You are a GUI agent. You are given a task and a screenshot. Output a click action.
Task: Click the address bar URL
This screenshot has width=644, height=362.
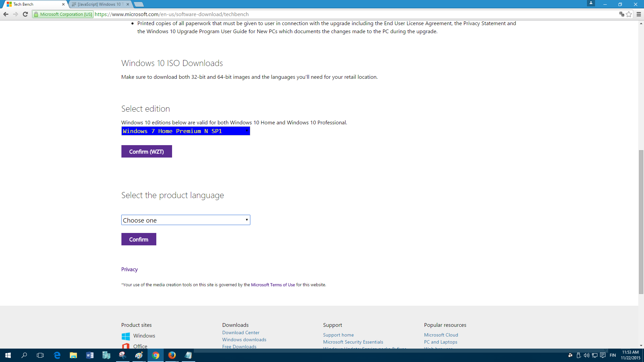click(172, 14)
